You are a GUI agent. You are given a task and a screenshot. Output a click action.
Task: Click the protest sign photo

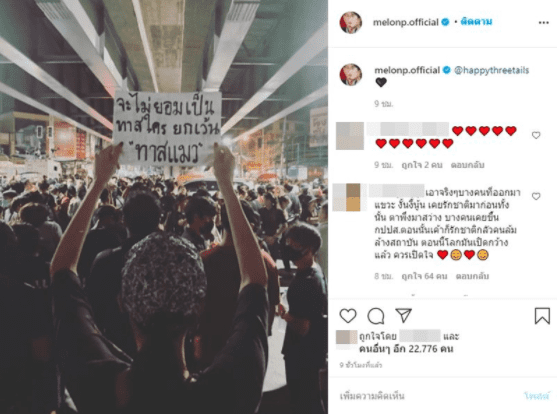164,207
